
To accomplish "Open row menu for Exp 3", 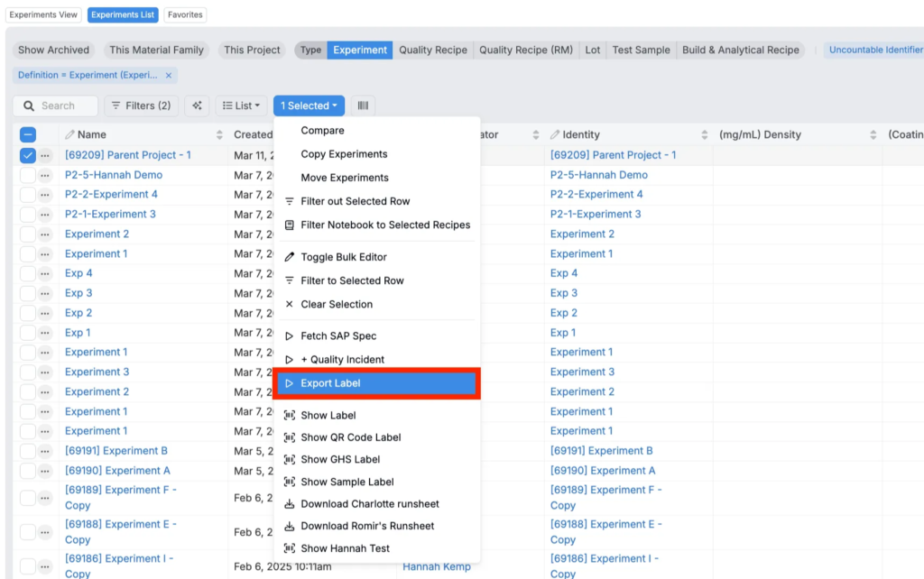I will [x=45, y=293].
